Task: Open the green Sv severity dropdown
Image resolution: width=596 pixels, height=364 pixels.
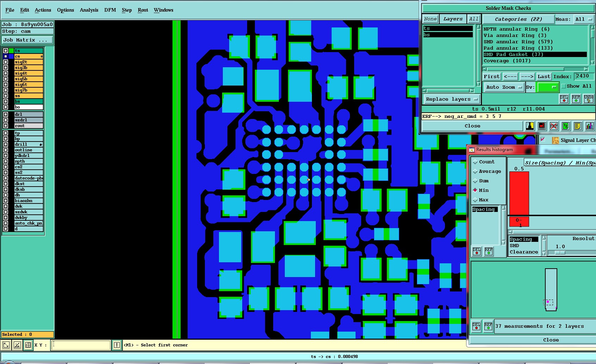Action: pos(548,87)
